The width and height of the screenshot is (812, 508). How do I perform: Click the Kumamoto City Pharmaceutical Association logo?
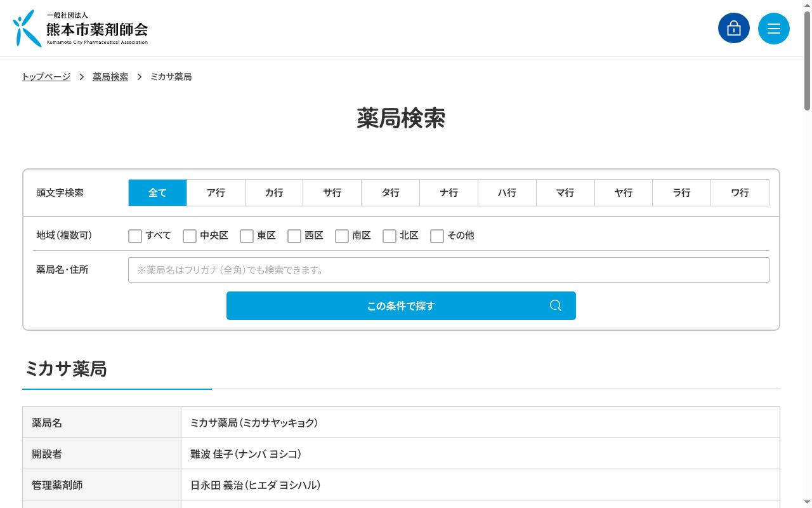pos(81,29)
